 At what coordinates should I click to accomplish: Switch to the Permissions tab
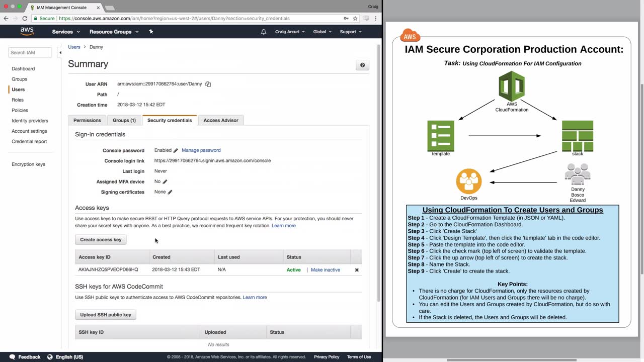[87, 120]
